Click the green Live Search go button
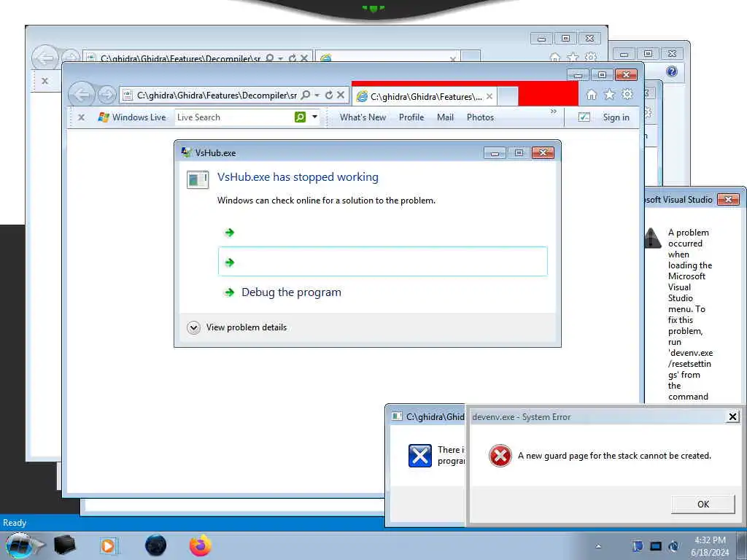747x560 pixels. [x=300, y=117]
